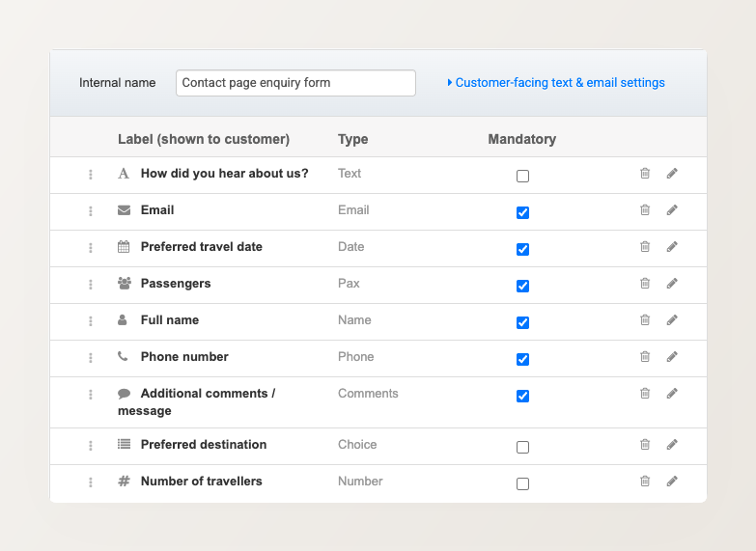
Task: Edit the Preferred travel date field
Action: pos(672,246)
